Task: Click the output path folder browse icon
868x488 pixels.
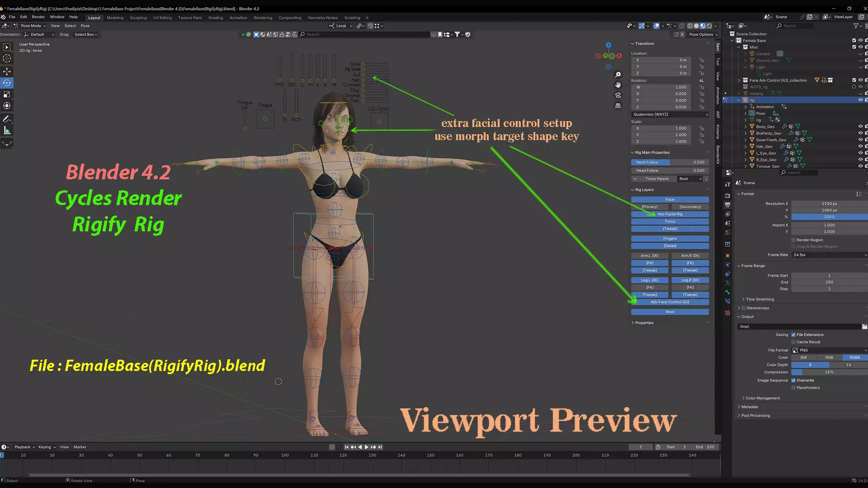Action: click(x=864, y=326)
